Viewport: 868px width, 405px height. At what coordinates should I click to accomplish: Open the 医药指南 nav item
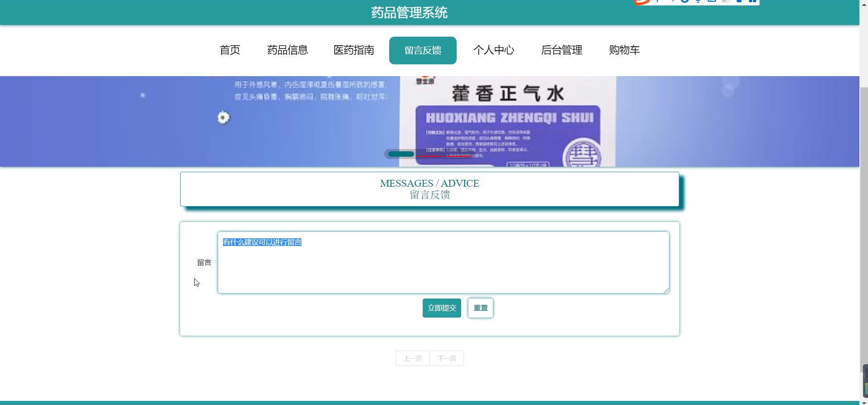[x=354, y=50]
